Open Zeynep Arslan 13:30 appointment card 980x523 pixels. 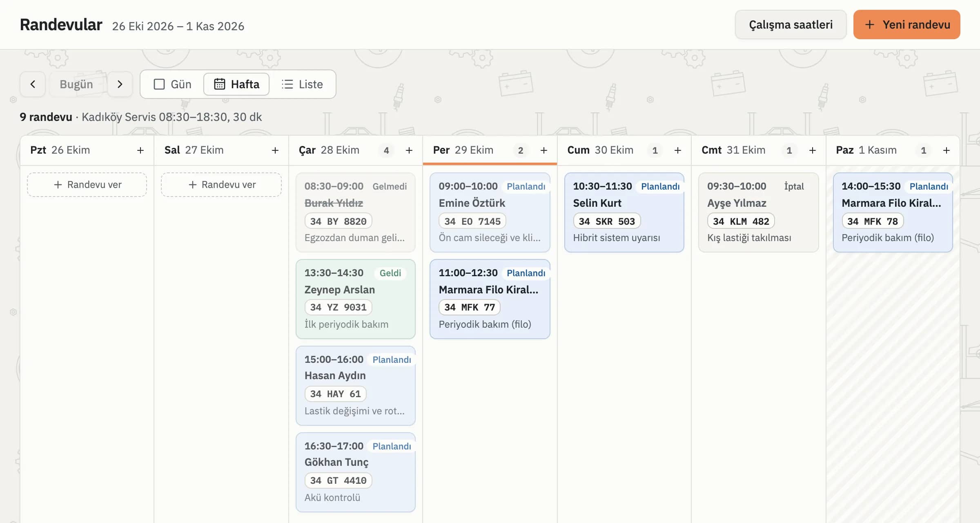[x=356, y=299]
